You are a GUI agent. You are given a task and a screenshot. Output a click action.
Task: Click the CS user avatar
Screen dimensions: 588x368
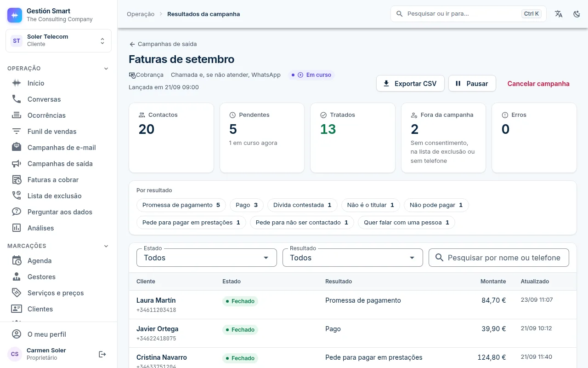[x=15, y=354]
